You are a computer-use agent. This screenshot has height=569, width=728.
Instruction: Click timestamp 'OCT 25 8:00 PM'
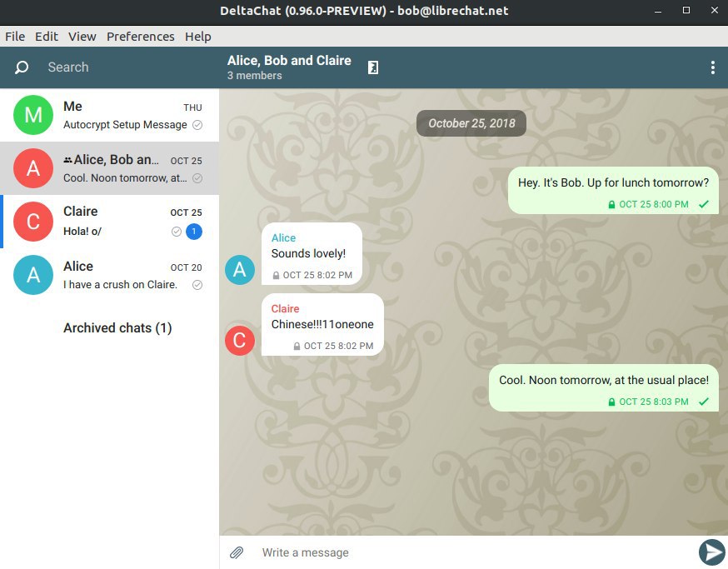(654, 204)
